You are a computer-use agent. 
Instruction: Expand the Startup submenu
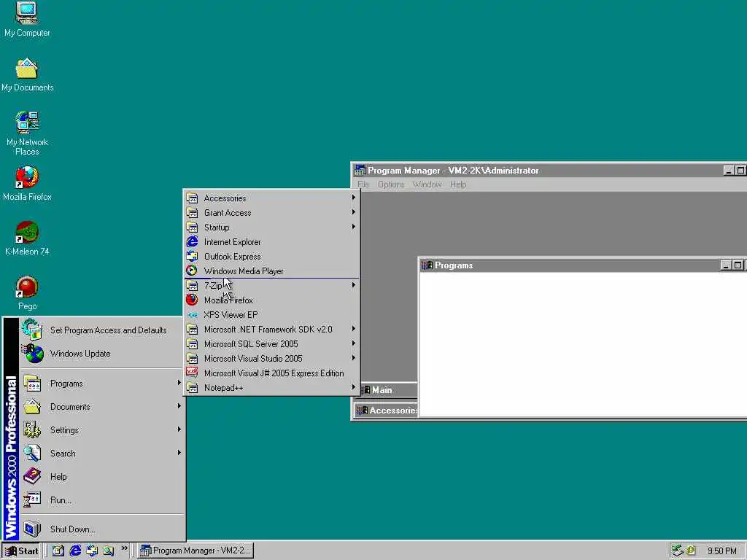click(271, 227)
